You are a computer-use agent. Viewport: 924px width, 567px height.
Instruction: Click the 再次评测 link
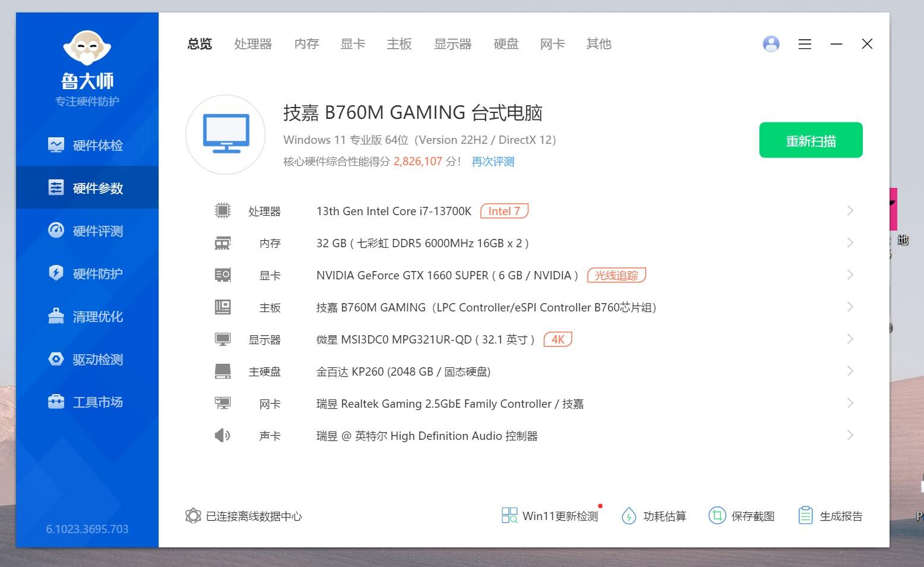point(493,162)
